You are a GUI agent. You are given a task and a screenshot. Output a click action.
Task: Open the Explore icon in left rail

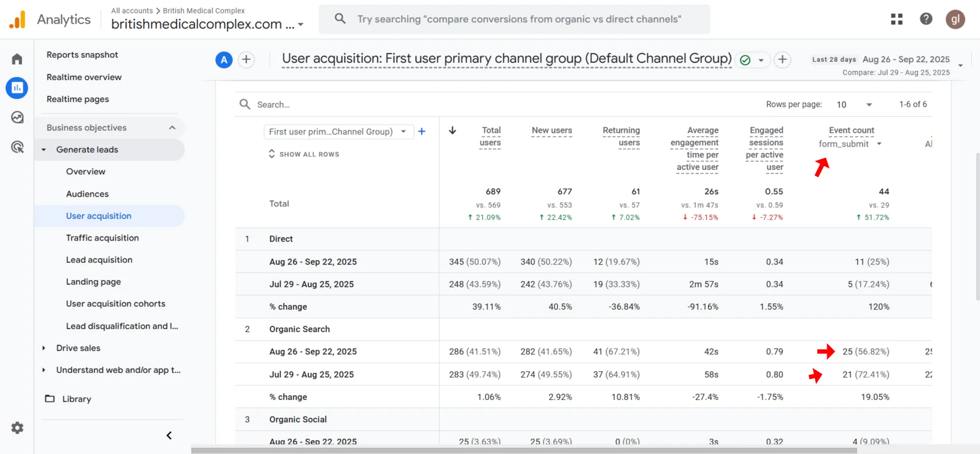17,117
